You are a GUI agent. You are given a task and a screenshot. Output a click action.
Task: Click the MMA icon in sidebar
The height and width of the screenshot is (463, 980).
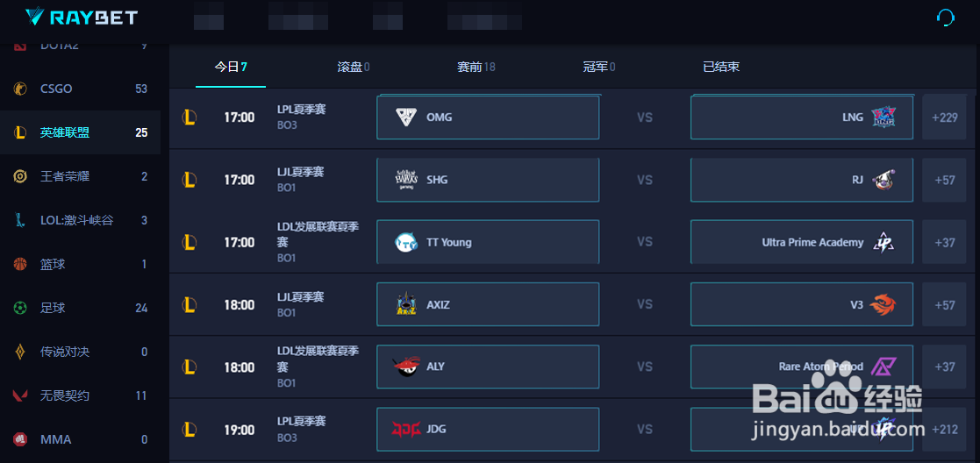click(x=19, y=439)
